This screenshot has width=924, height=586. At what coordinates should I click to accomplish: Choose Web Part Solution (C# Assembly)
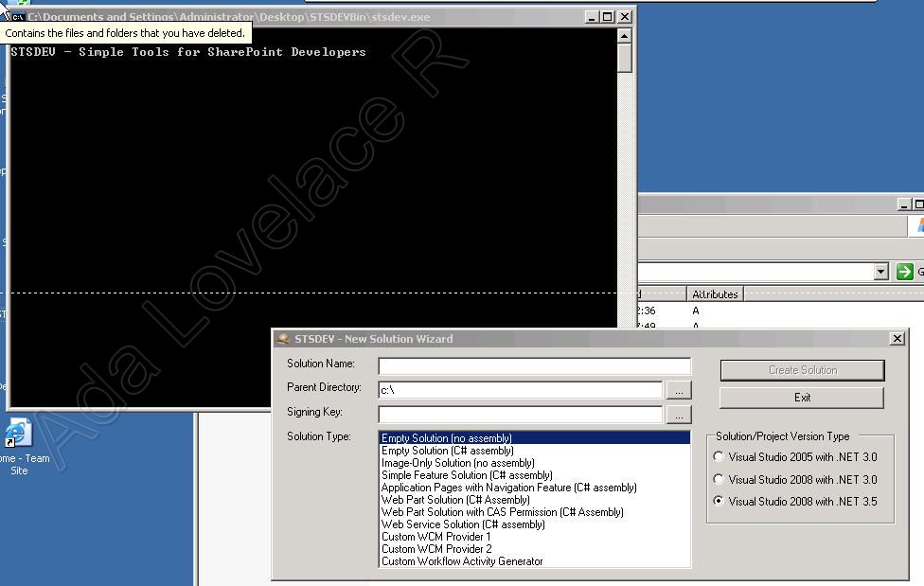pyautogui.click(x=455, y=500)
